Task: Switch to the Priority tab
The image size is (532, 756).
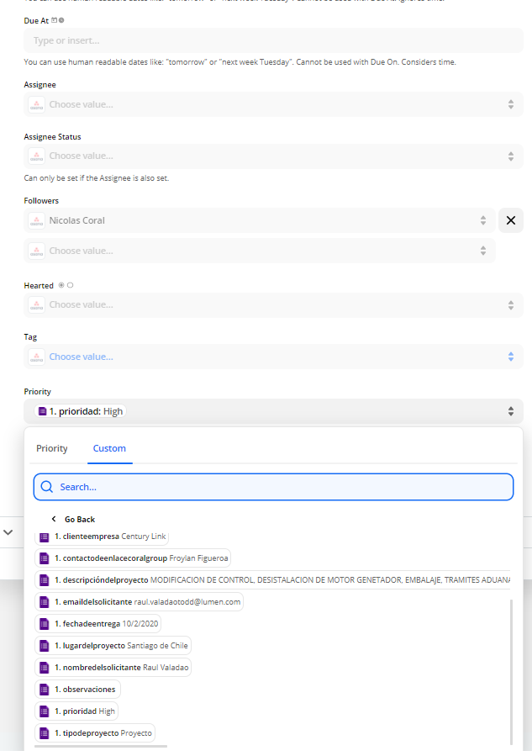Action: click(52, 448)
